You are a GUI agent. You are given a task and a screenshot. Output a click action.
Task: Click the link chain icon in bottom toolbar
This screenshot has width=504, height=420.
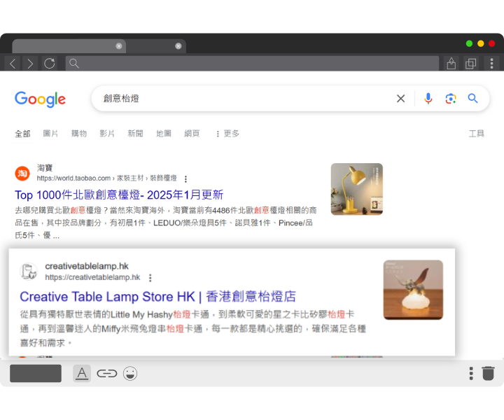106,374
